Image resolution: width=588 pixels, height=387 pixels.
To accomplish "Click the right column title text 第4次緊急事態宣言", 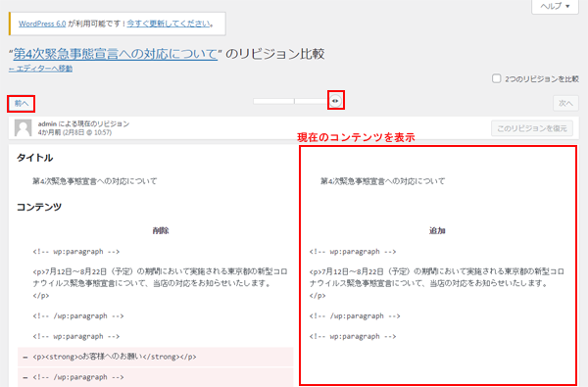I will (382, 181).
